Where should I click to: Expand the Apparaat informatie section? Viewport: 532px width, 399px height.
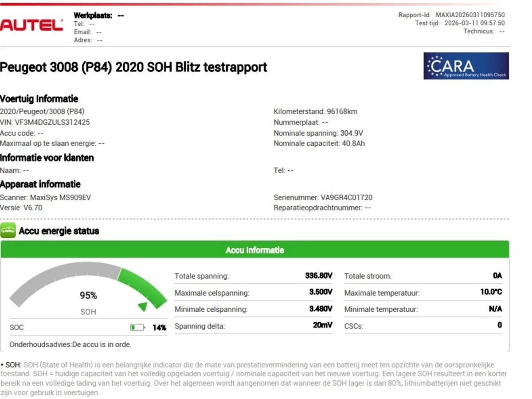click(40, 184)
